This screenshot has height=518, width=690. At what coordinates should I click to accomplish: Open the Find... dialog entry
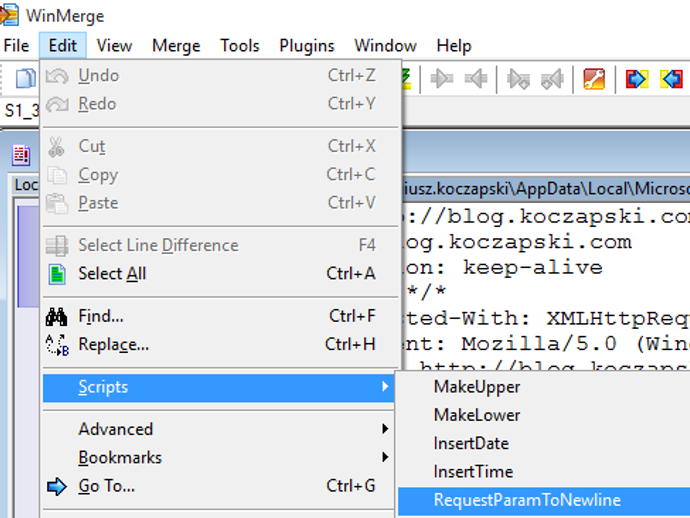220,316
